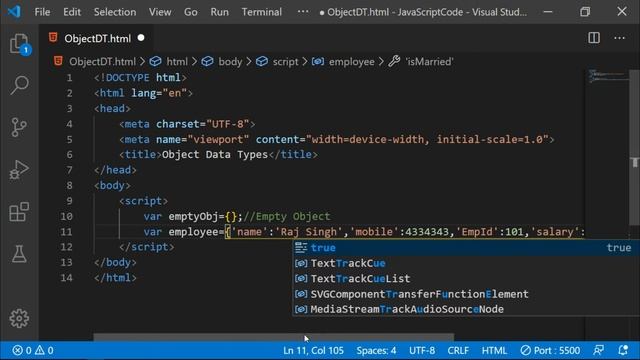Open the body breadcrumb dropdown
Image resolution: width=640 pixels, height=360 pixels.
click(230, 62)
